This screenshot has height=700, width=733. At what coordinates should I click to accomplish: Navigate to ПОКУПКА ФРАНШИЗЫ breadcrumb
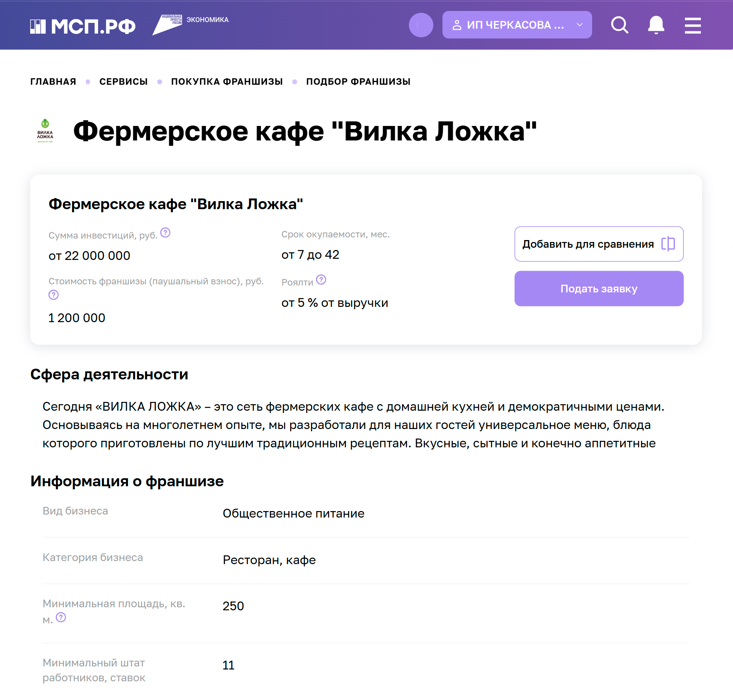[227, 82]
